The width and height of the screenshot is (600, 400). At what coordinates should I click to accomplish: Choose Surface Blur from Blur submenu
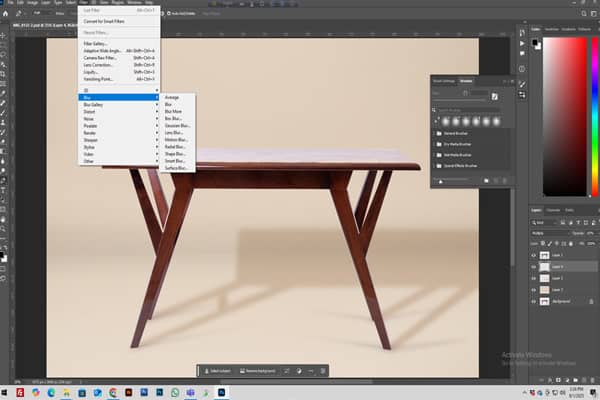pos(177,168)
